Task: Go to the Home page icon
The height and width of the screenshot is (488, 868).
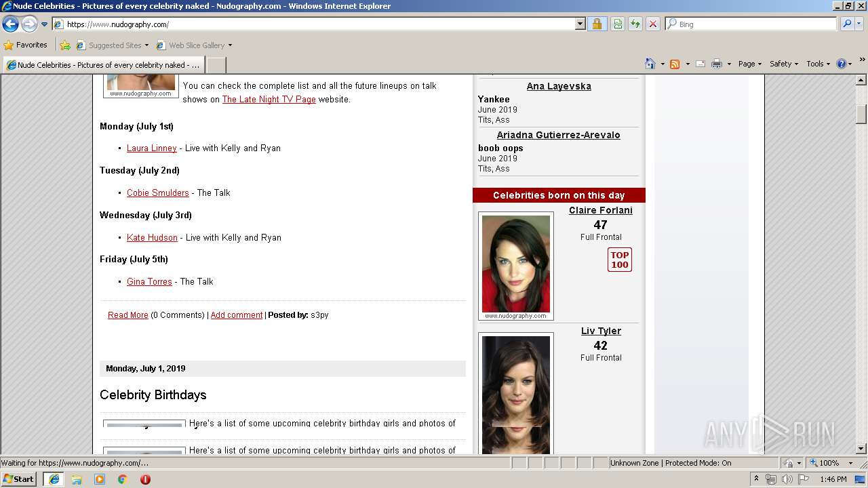Action: pyautogui.click(x=650, y=64)
